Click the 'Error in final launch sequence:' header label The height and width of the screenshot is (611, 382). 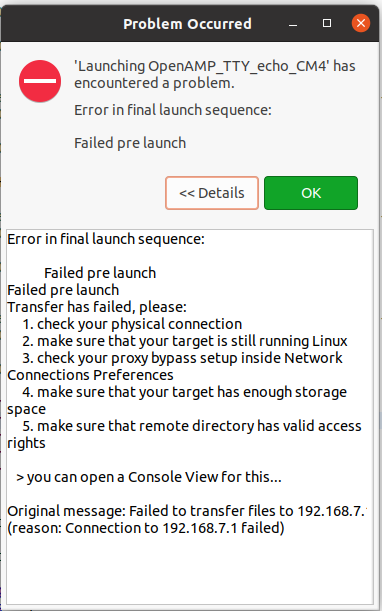pyautogui.click(x=172, y=110)
